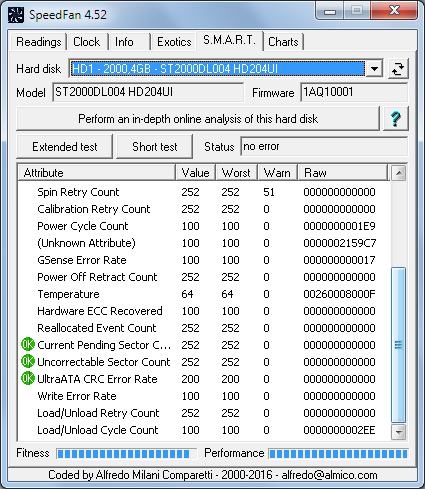Click the Model field ST2000DL004 HD204UI
The width and height of the screenshot is (425, 489).
[148, 92]
